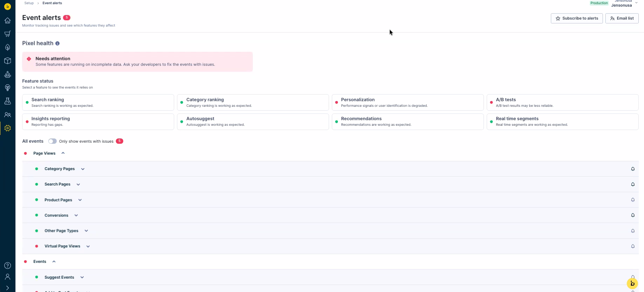
Task: Click bell icon for Virtual Page Views
Action: point(633,246)
